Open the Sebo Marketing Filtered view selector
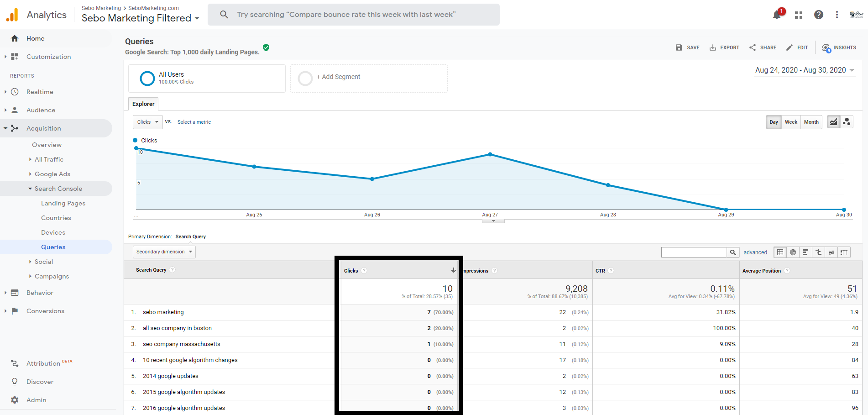 pyautogui.click(x=140, y=18)
